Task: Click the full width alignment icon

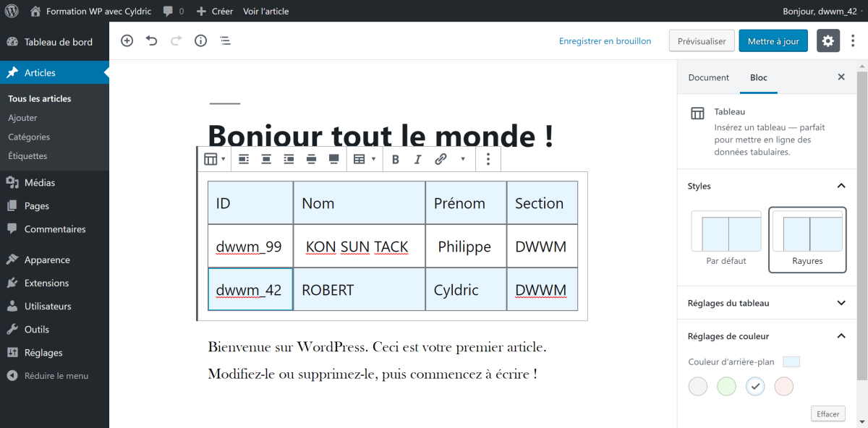Action: pos(333,159)
